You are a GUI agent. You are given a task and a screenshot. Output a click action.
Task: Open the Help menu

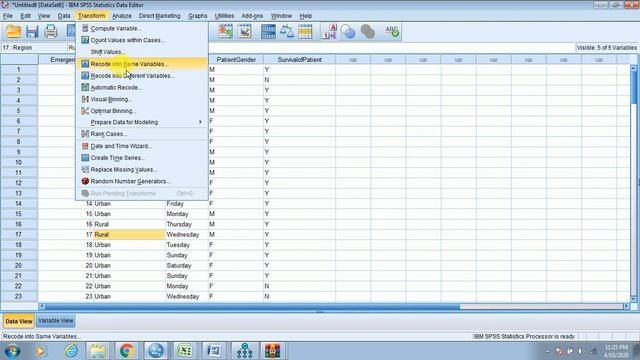click(305, 16)
